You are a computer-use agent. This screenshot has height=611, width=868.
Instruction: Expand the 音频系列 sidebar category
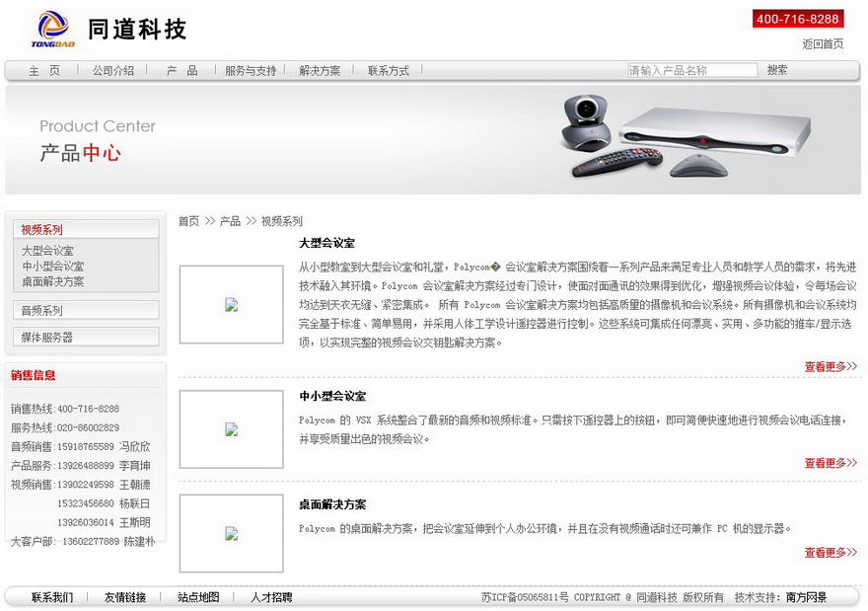[x=86, y=310]
